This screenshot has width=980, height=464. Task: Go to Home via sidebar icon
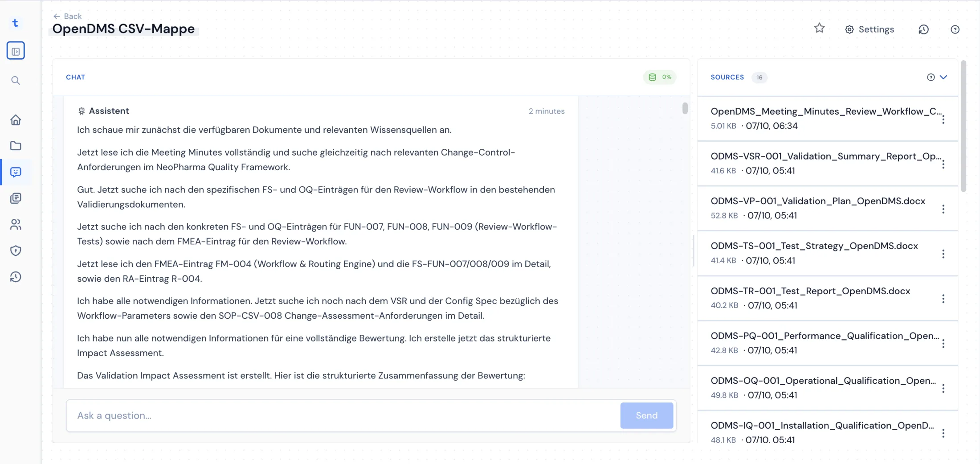point(16,120)
